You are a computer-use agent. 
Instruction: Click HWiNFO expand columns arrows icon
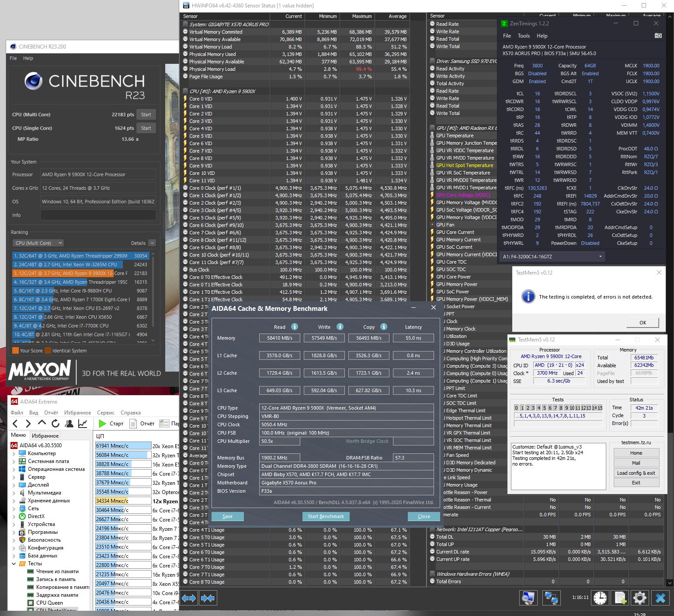pyautogui.click(x=189, y=598)
